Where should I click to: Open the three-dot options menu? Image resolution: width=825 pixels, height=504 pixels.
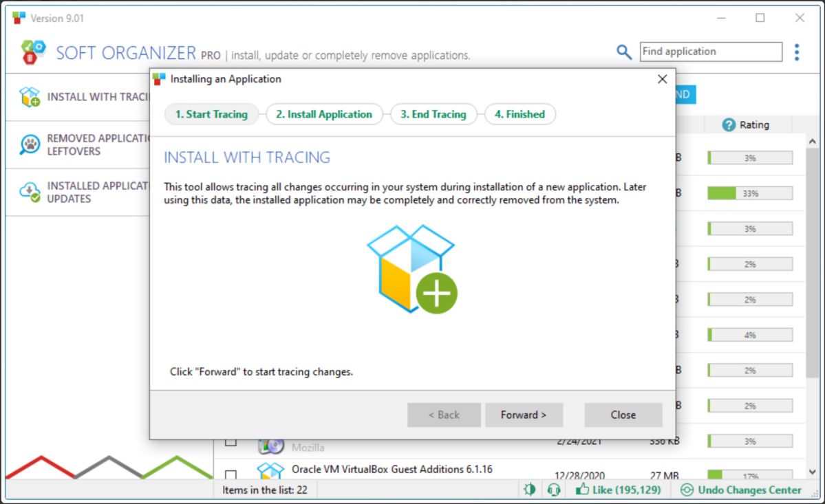797,52
